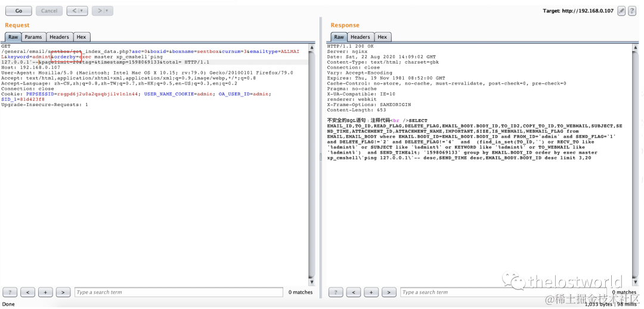Click Content-Length: 653 response header
Image resolution: width=644 pixels, height=309 pixels.
(357, 110)
